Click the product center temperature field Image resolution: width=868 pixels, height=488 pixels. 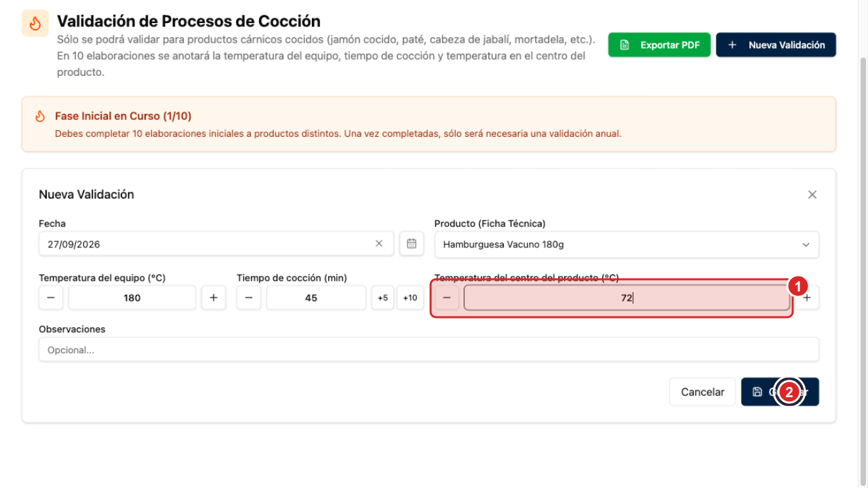[627, 298]
